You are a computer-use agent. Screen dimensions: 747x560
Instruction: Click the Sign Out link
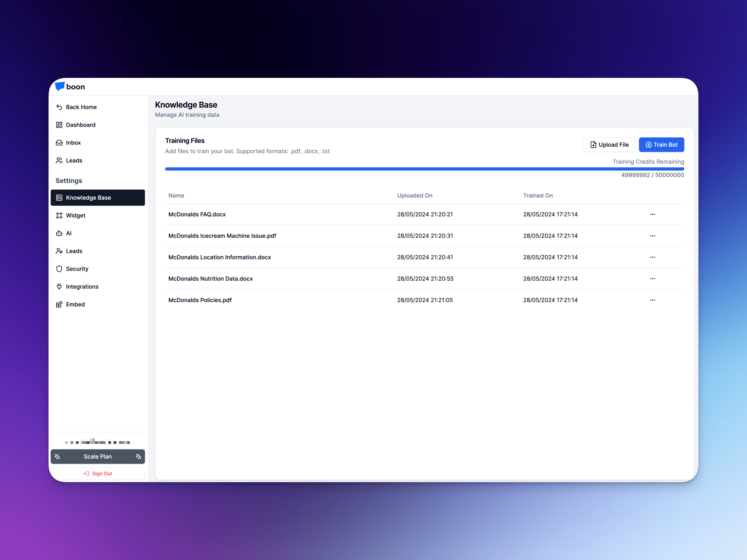point(98,473)
